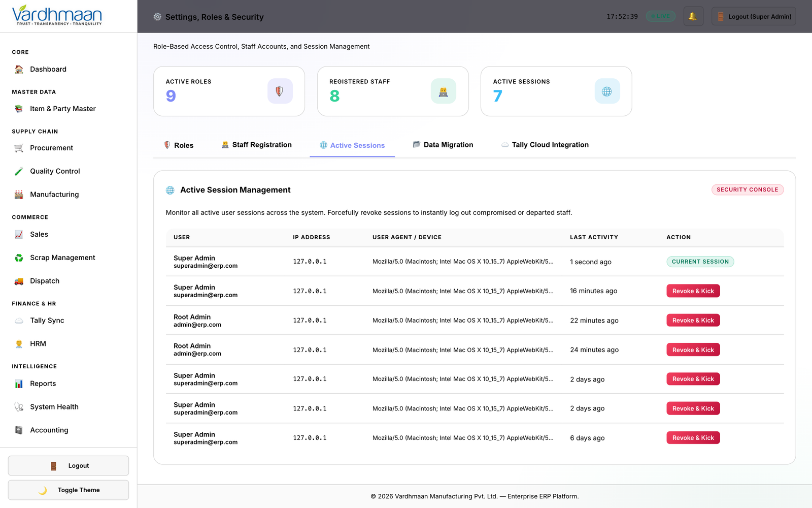The width and height of the screenshot is (812, 508).
Task: Open the Tally Cloud Integration tab
Action: pos(545,145)
